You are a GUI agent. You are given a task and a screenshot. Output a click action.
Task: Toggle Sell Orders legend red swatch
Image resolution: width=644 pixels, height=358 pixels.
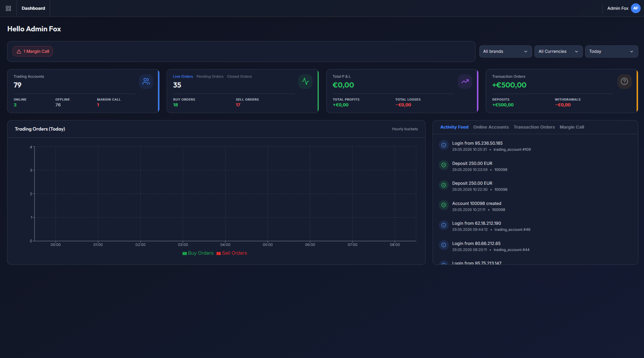[218, 253]
